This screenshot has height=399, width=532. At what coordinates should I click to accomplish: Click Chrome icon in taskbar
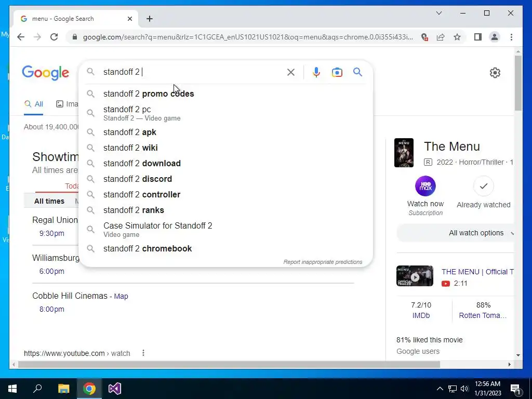tap(89, 389)
